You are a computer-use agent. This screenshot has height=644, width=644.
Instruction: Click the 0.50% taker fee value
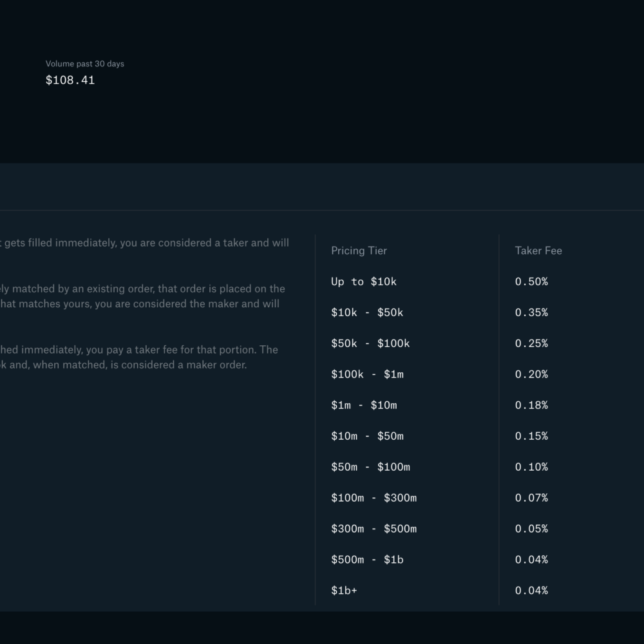tap(531, 281)
